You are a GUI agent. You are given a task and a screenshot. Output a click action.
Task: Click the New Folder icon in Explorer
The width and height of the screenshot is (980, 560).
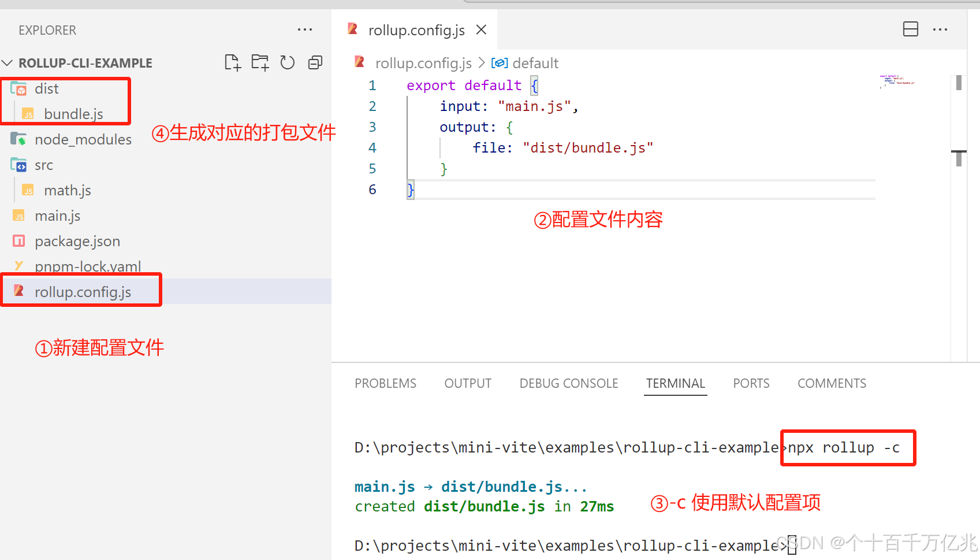tap(260, 62)
